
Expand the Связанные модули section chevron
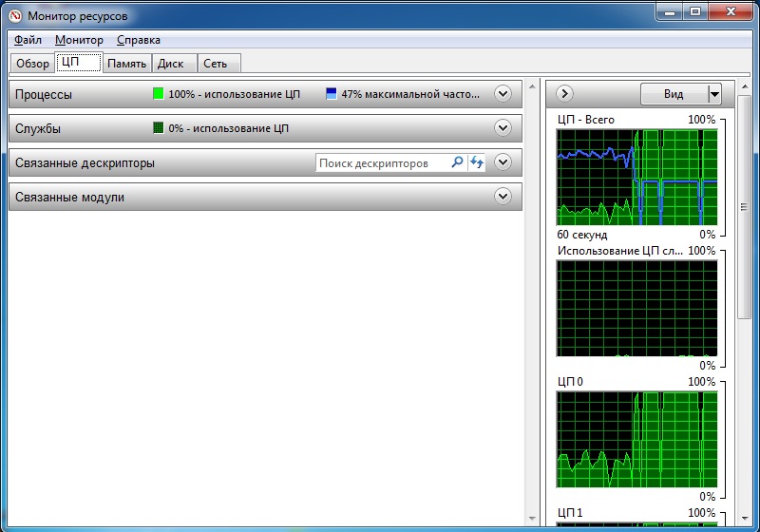(x=503, y=197)
